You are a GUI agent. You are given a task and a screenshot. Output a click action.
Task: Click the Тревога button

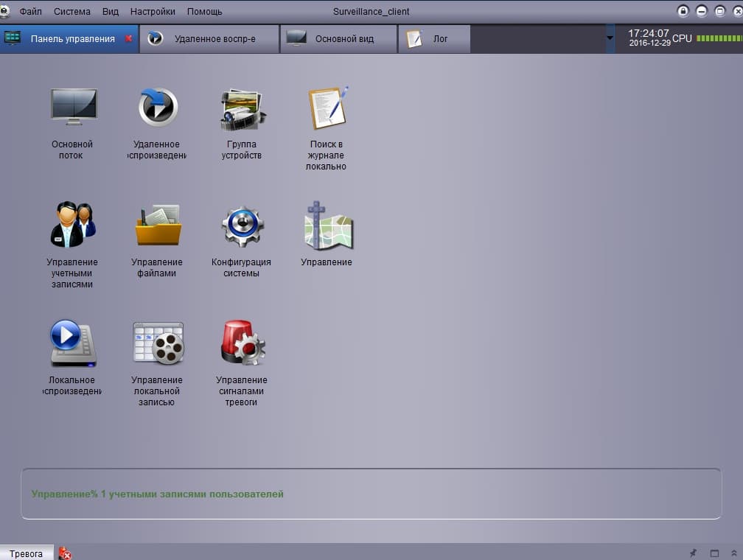pos(27,553)
